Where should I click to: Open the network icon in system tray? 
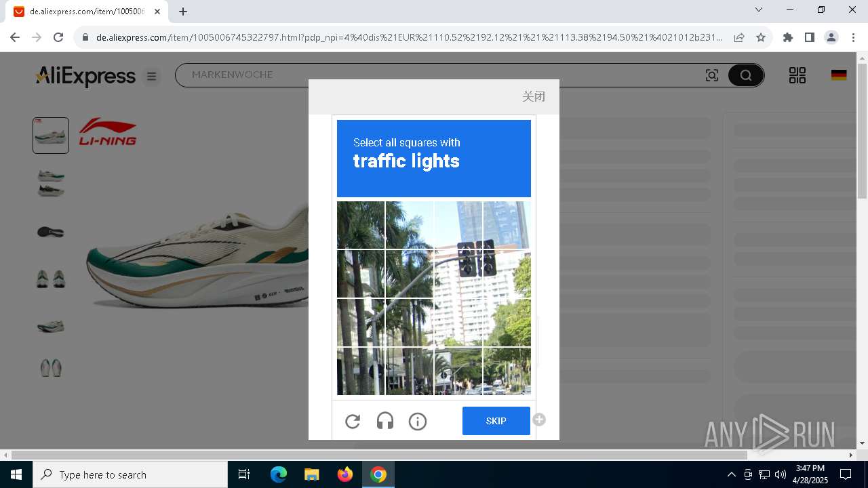click(x=764, y=474)
